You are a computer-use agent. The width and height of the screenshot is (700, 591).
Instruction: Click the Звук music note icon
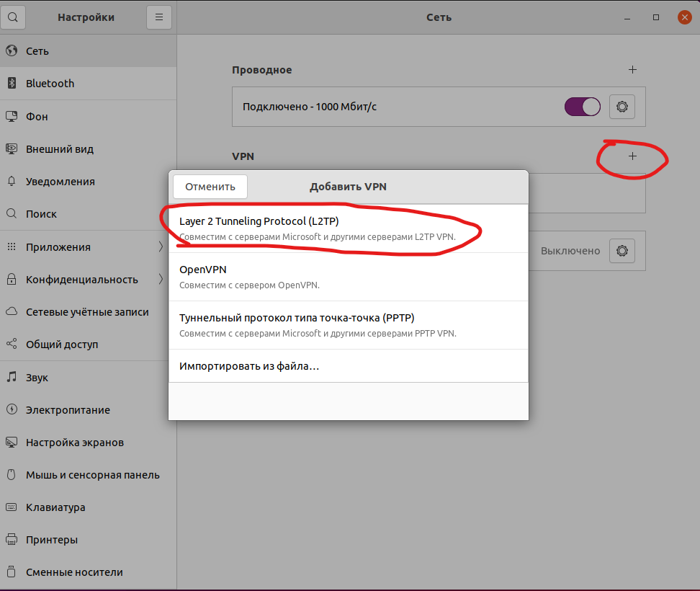tap(12, 377)
